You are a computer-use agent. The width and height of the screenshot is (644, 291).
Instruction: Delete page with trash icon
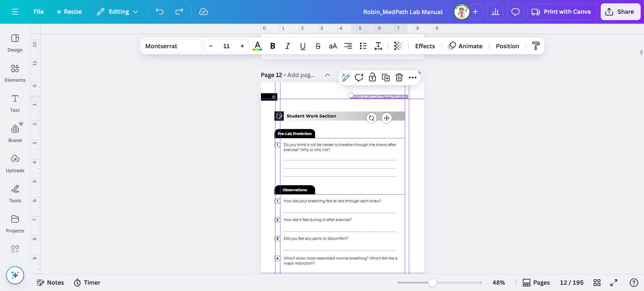pyautogui.click(x=399, y=78)
